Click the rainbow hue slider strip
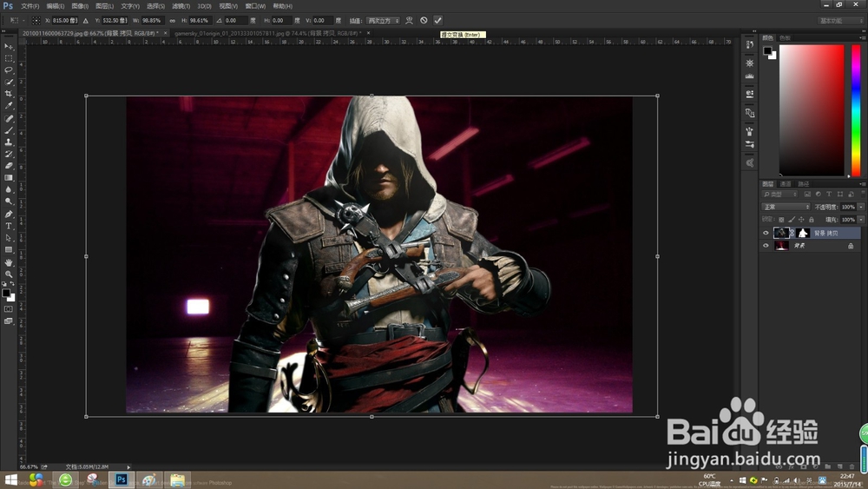 point(856,110)
